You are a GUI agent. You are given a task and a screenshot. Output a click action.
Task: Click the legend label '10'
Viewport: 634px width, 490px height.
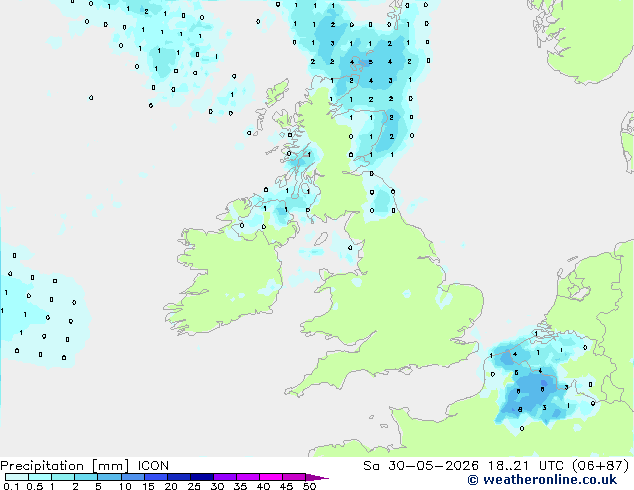click(125, 486)
